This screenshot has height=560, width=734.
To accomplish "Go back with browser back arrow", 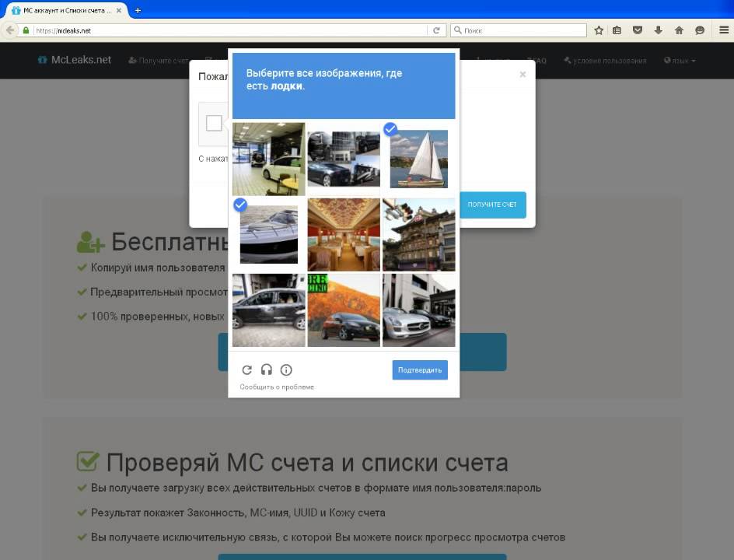I will [x=9, y=30].
